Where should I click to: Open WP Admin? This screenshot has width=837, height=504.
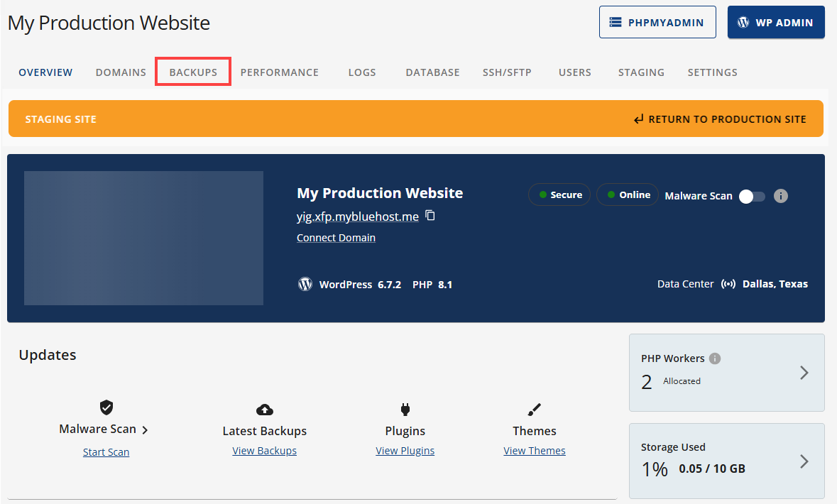(776, 22)
